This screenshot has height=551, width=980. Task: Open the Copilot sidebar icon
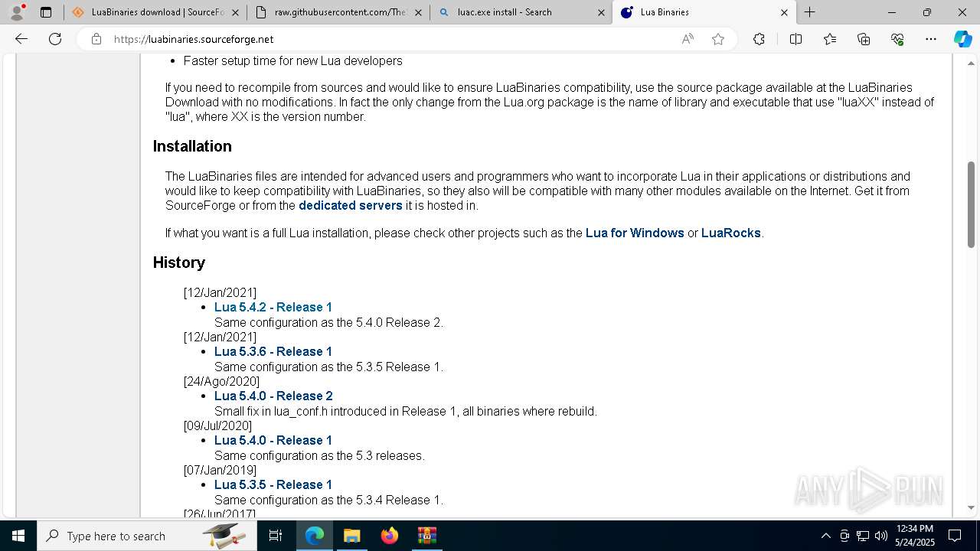pyautogui.click(x=962, y=39)
